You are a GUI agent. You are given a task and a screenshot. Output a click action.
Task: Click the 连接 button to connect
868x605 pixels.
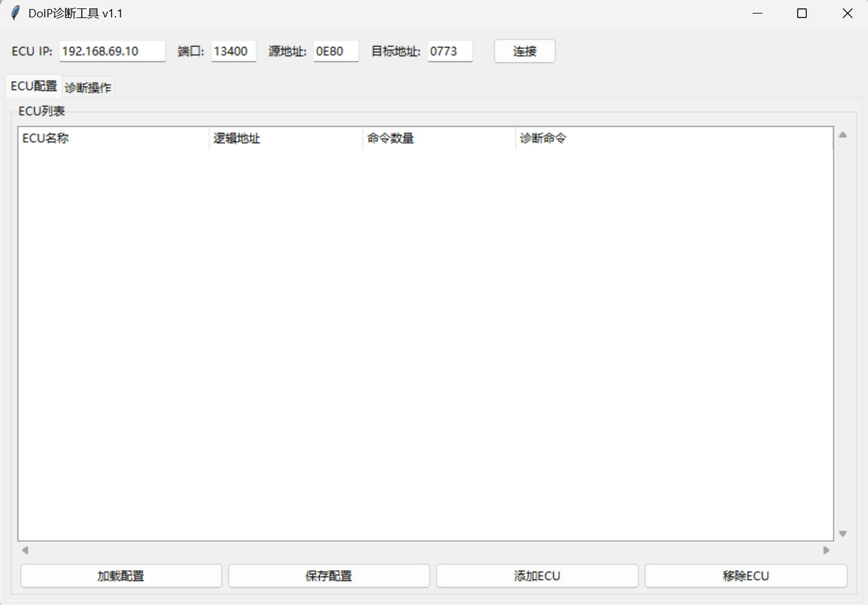coord(524,51)
